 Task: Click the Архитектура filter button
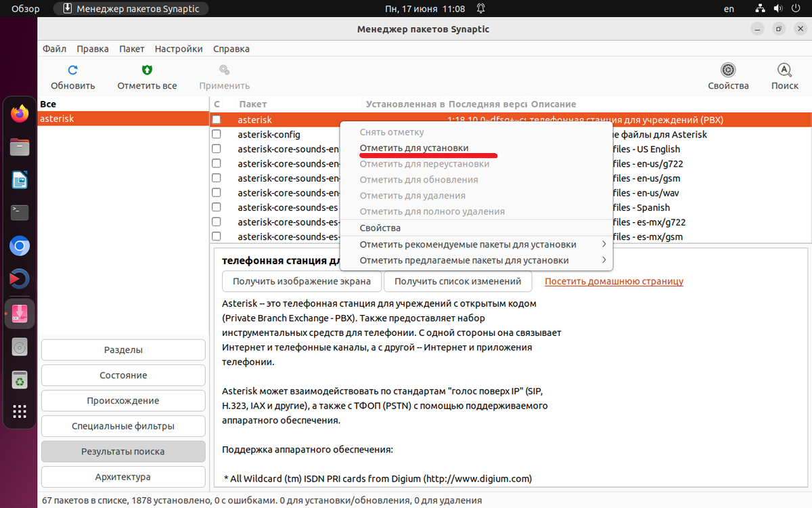(x=123, y=477)
